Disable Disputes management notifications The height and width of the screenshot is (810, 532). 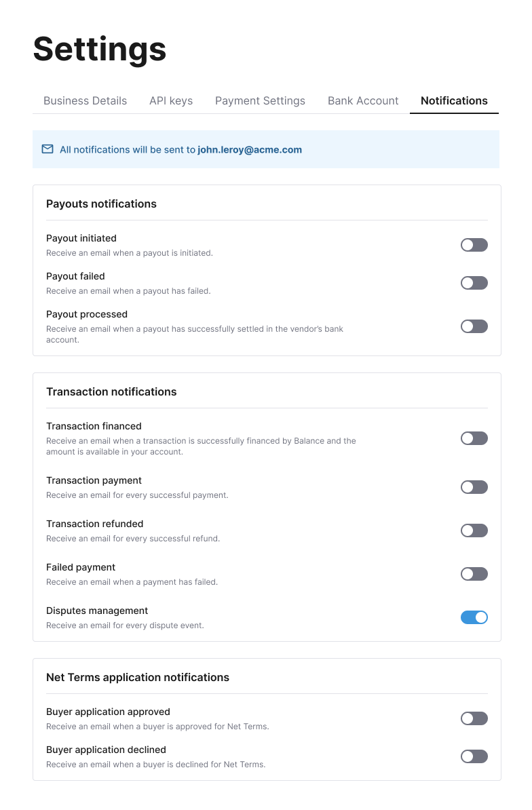point(474,617)
